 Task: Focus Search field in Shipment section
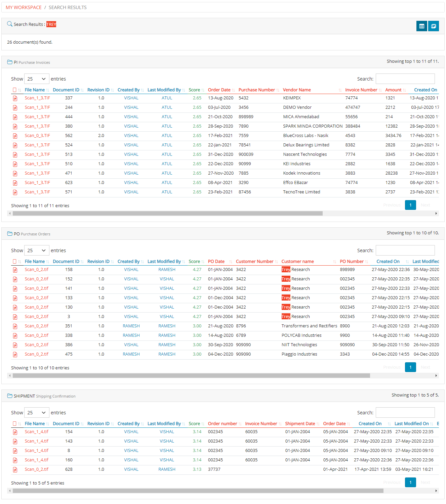405,413
